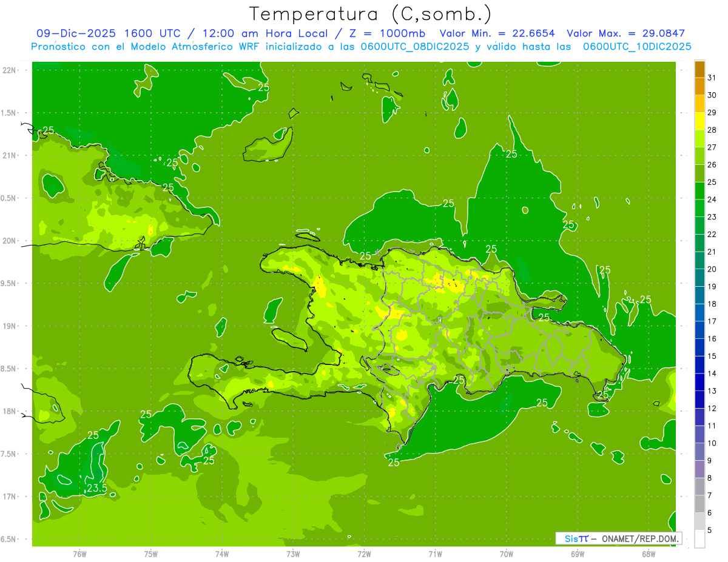Click the "19N" latitude label
728x562 pixels.
9,326
